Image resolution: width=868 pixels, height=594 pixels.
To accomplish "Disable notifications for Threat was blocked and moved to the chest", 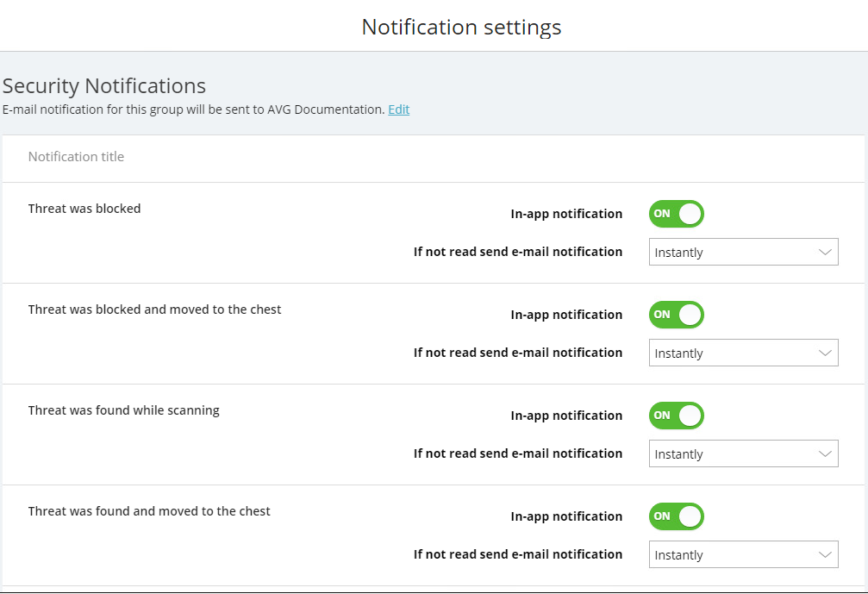I will (676, 315).
